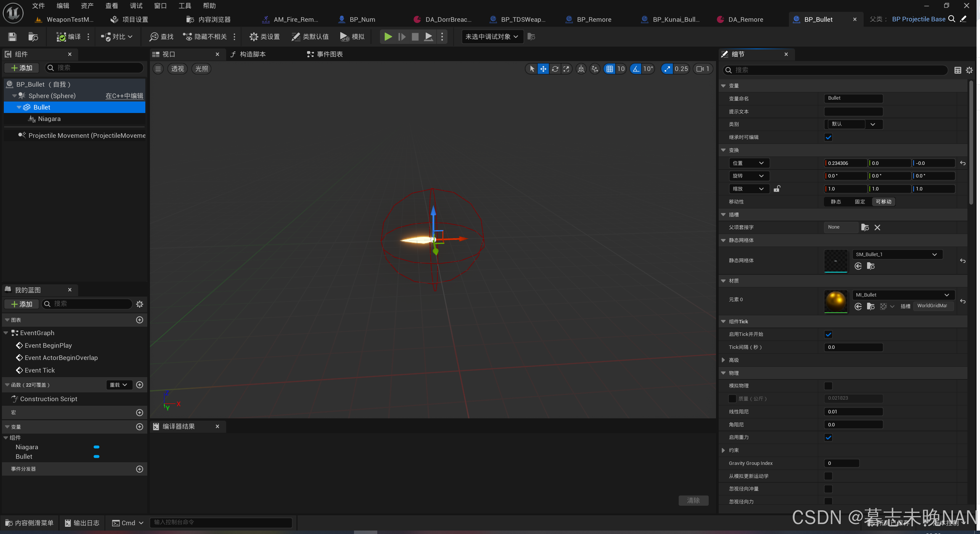Activate the translate move tool in viewport
This screenshot has height=534, width=980.
[543, 69]
